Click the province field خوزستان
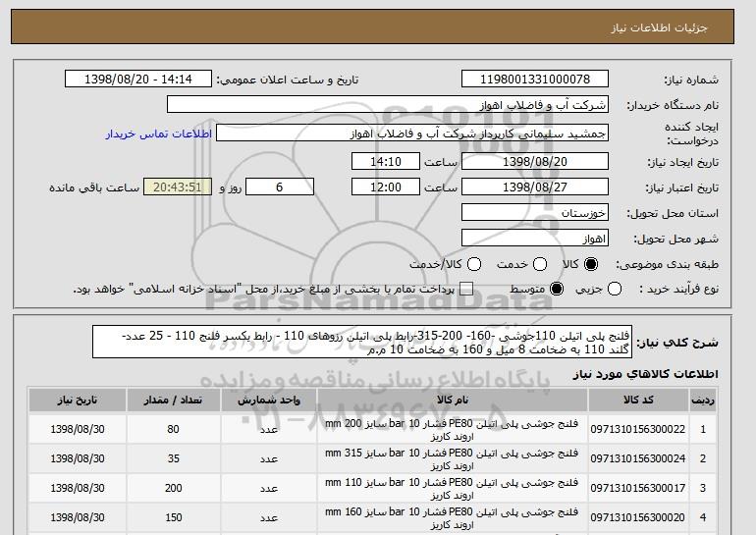Image resolution: width=756 pixels, height=535 pixels. click(x=535, y=213)
